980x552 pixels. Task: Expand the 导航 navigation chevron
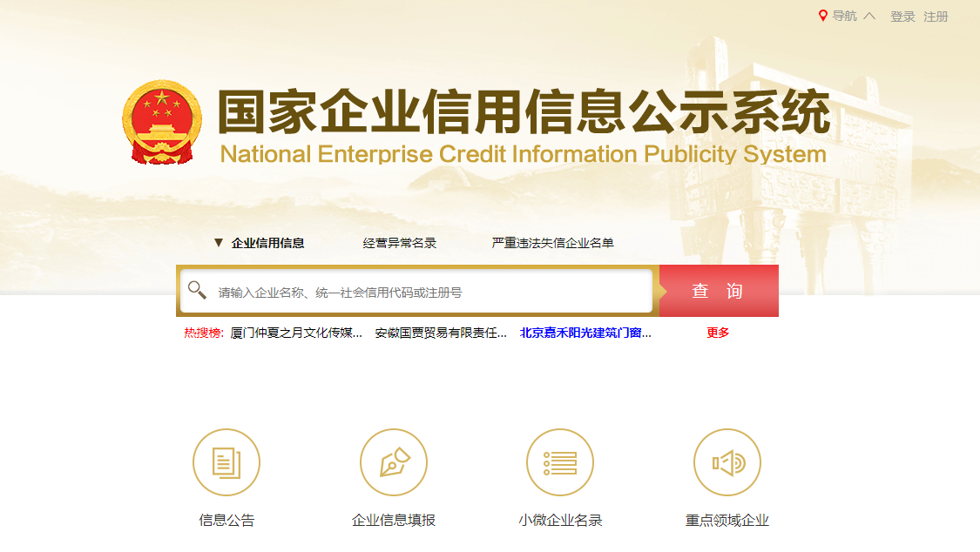coord(868,16)
